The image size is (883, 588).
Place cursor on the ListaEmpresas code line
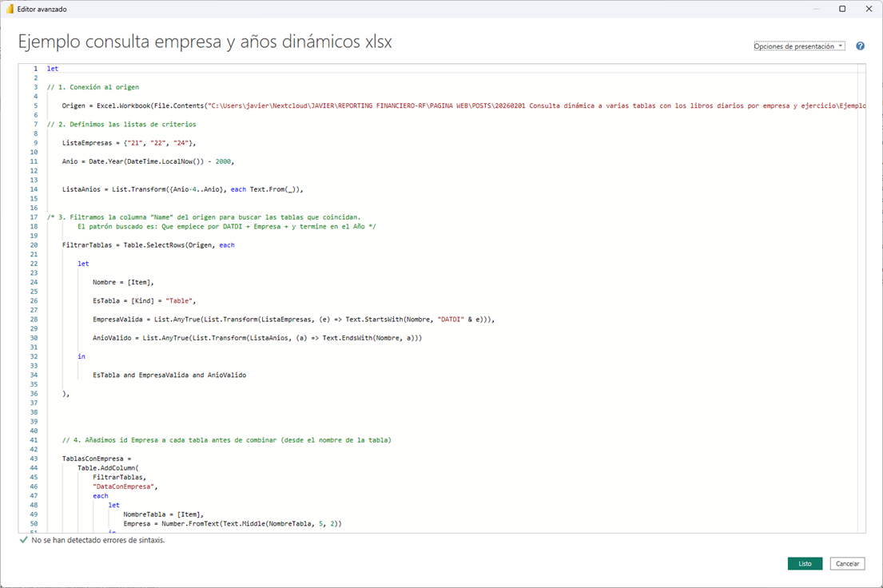click(129, 142)
